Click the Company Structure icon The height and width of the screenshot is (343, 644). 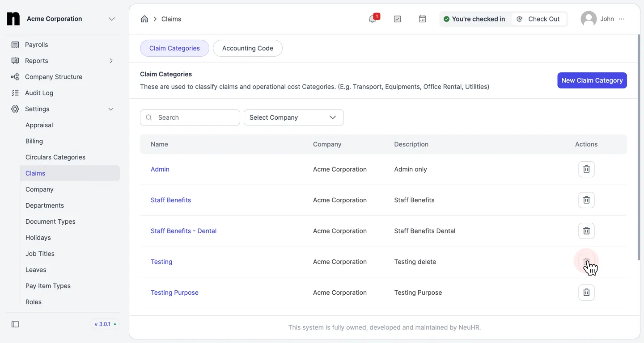(15, 77)
